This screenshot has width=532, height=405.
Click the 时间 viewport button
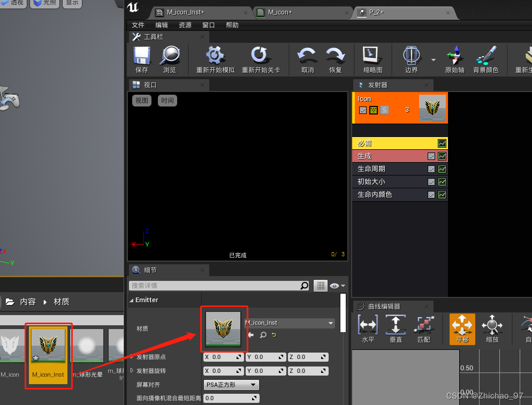pos(168,101)
